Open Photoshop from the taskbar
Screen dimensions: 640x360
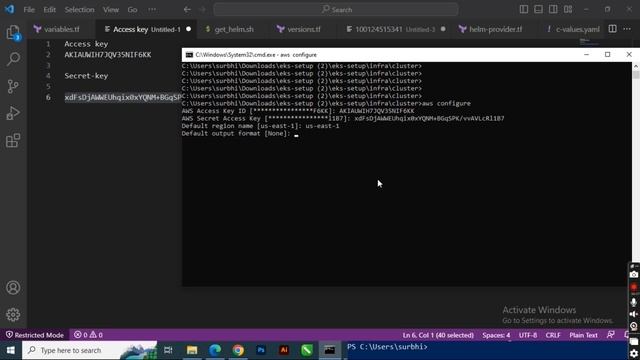[261, 350]
